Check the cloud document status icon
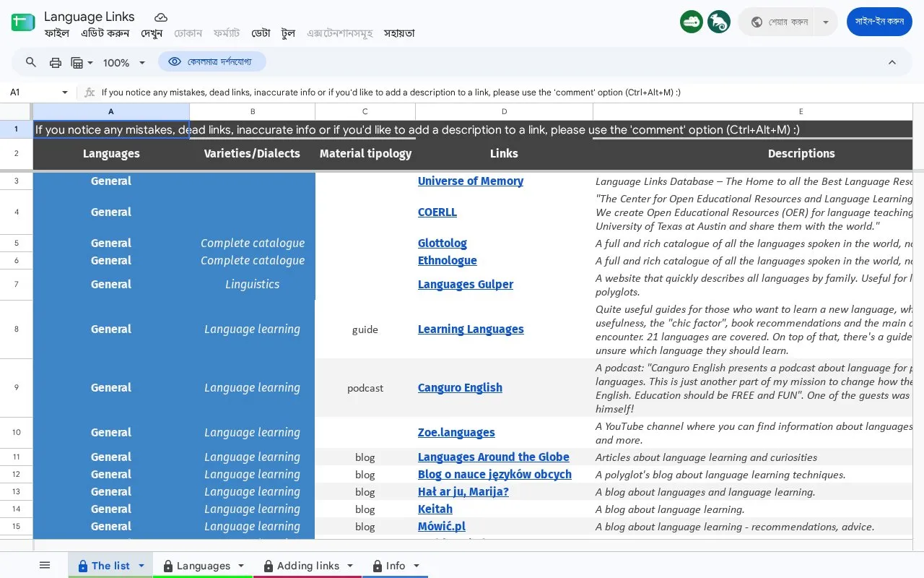924x578 pixels. tap(161, 17)
